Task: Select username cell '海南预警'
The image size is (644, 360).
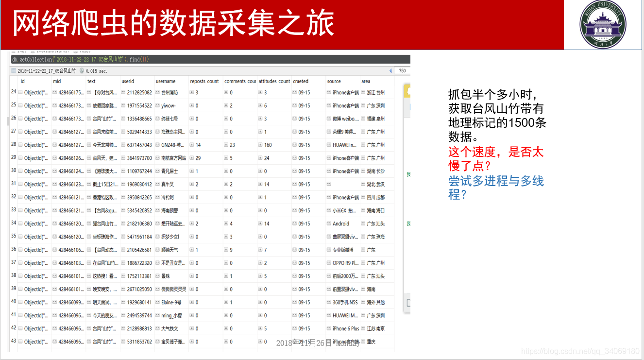Action: click(x=169, y=210)
